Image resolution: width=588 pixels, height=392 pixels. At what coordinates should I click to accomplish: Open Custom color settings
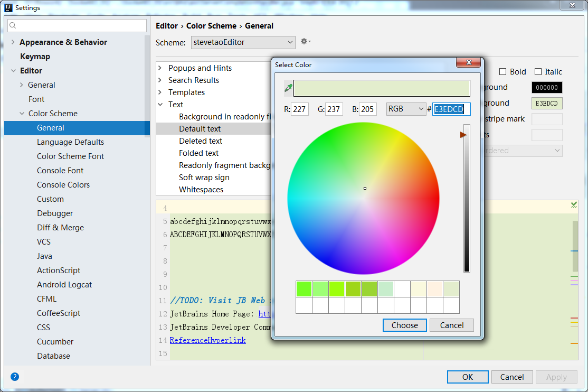[x=50, y=199]
